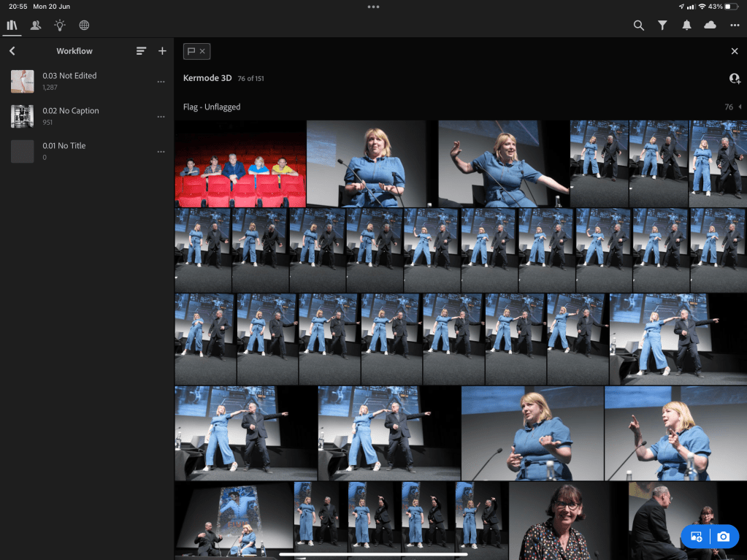Open options for 0.03 Not Edited
Image resolution: width=747 pixels, height=560 pixels.
coord(161,82)
